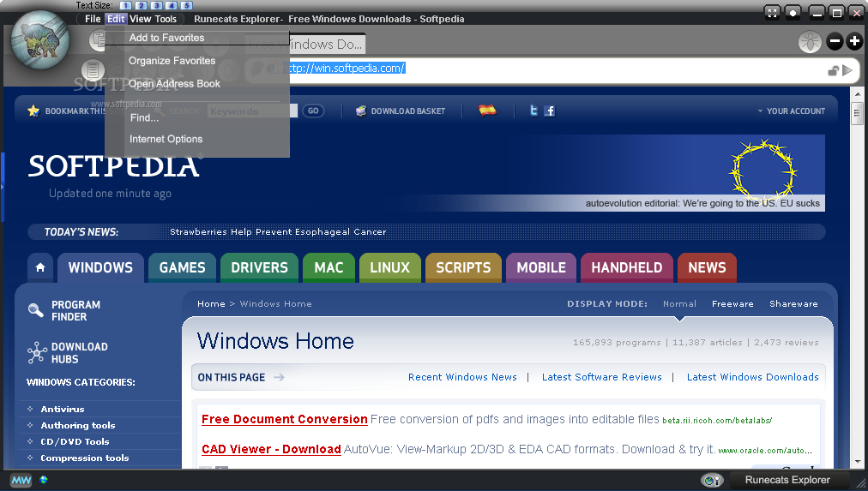Open the Download Basket
The width and height of the screenshot is (868, 491).
[x=408, y=111]
